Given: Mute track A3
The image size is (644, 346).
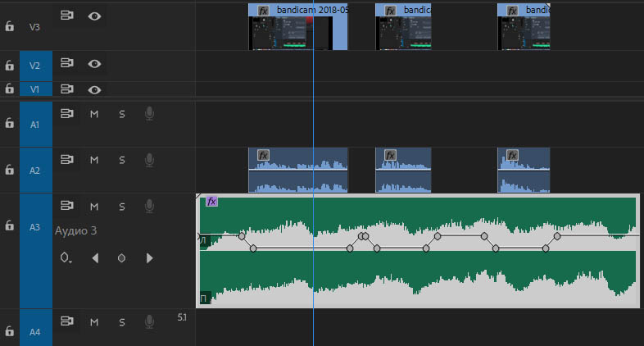Looking at the screenshot, I should coord(94,207).
